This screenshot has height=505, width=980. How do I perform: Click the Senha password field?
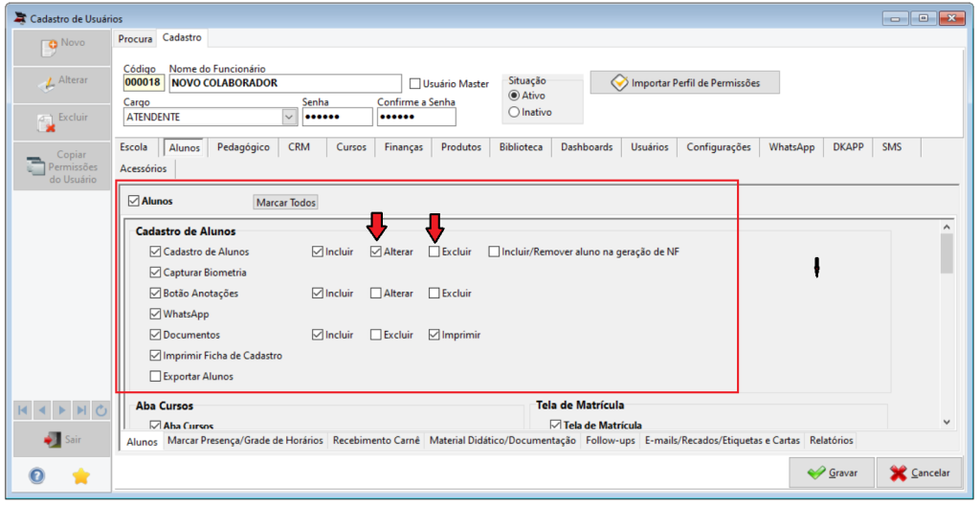tap(338, 117)
